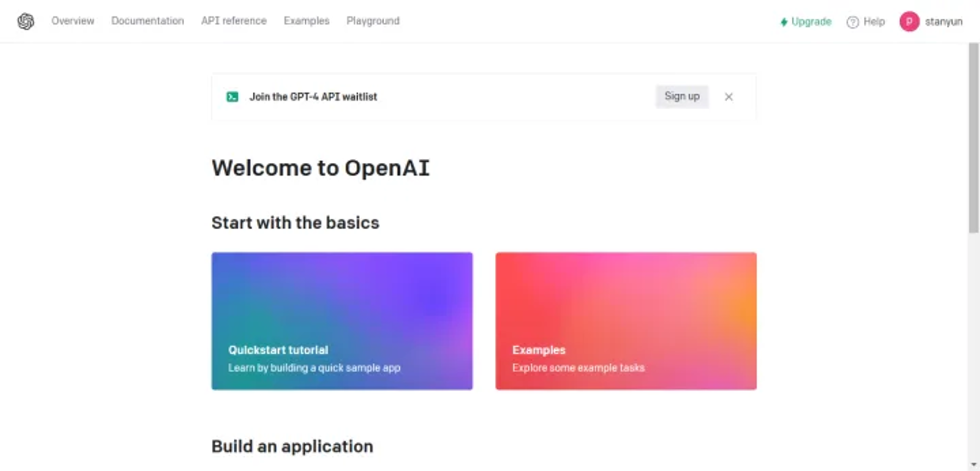Open the Overview nav item
The image size is (980, 471).
73,21
